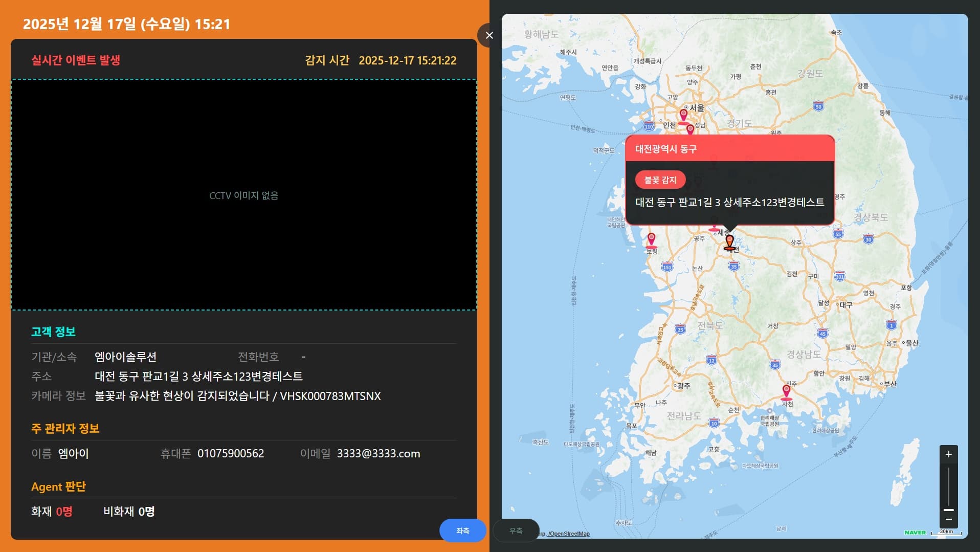
Task: Open the OpenStreetMap attribution link
Action: coord(569,534)
